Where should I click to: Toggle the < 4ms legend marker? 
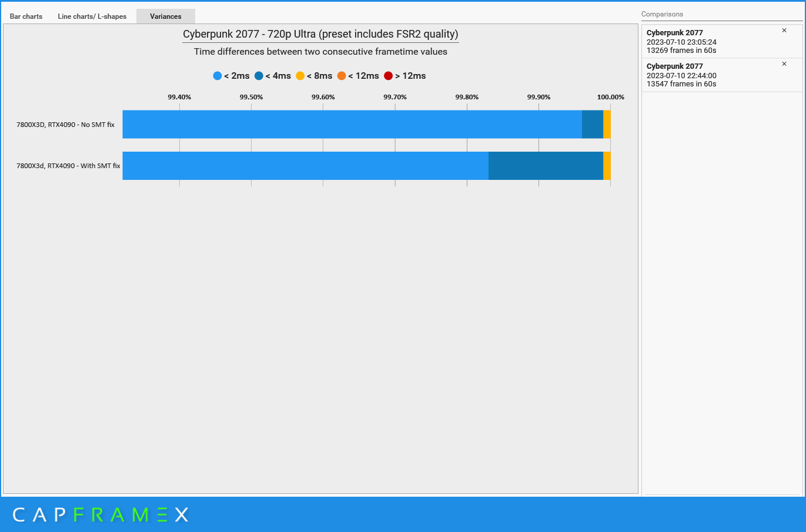click(x=259, y=76)
